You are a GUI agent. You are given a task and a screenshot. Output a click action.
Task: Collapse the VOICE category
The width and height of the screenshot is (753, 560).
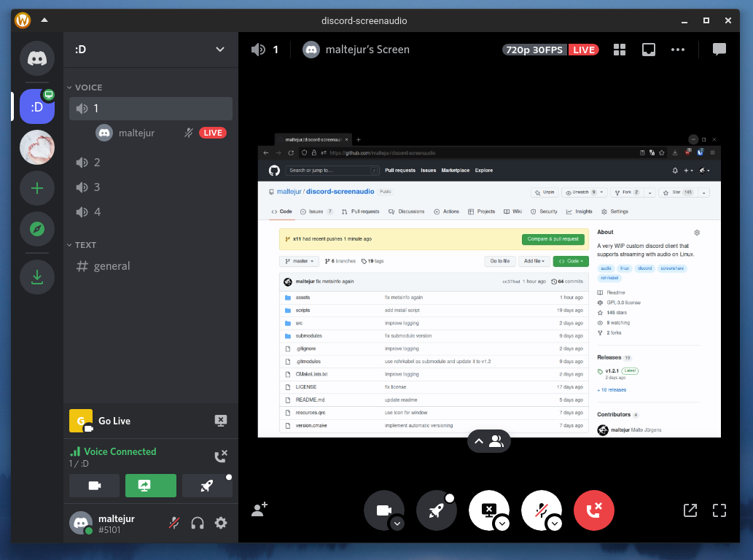pyautogui.click(x=85, y=87)
